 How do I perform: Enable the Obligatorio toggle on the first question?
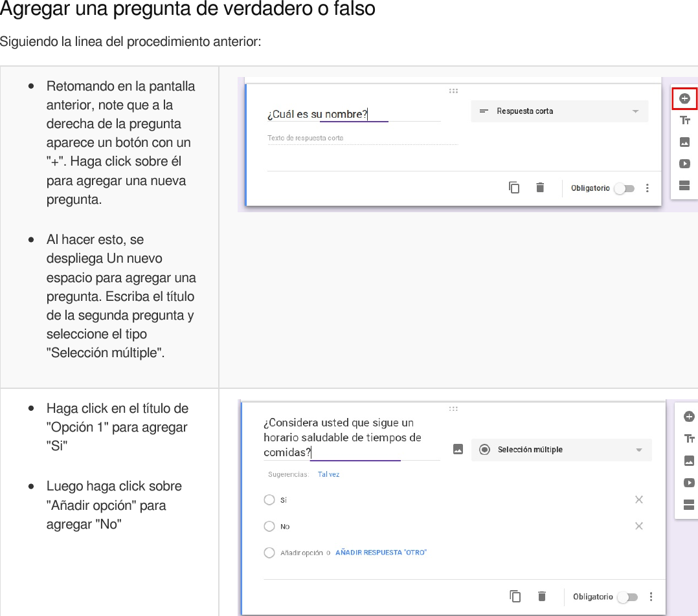(624, 188)
